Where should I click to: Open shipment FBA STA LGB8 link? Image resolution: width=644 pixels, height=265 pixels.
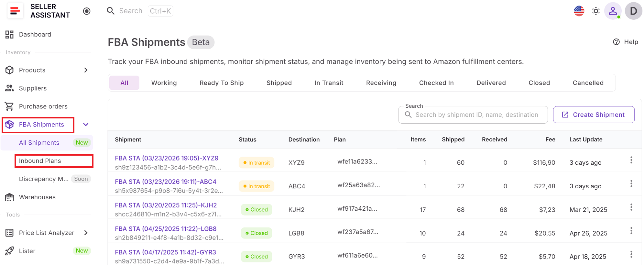coord(166,229)
